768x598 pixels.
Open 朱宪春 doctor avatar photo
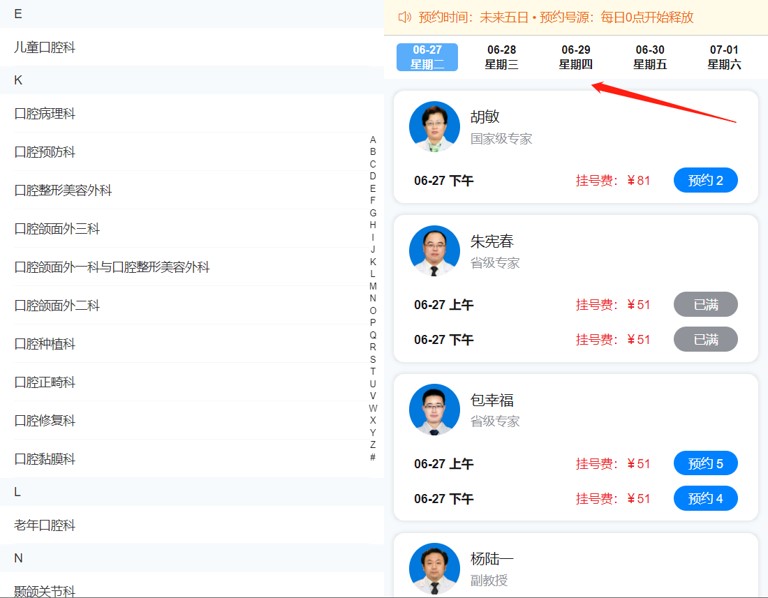(x=434, y=251)
